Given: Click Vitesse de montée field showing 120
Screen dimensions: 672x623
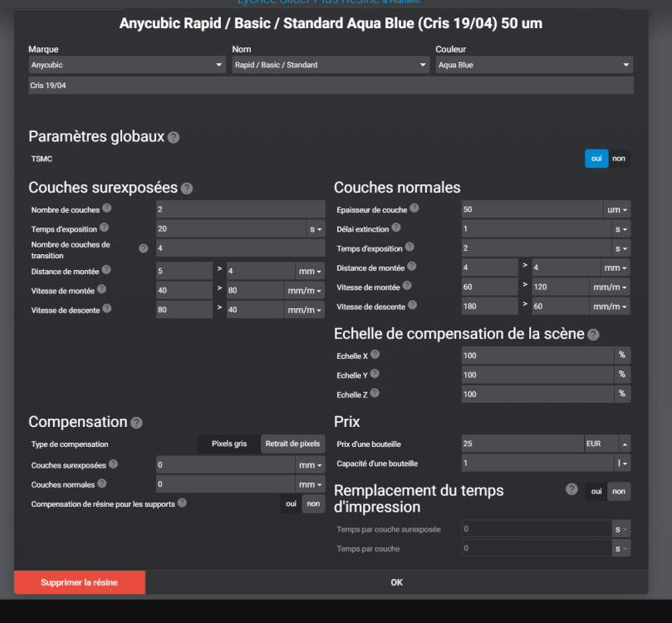Looking at the screenshot, I should coord(561,287).
